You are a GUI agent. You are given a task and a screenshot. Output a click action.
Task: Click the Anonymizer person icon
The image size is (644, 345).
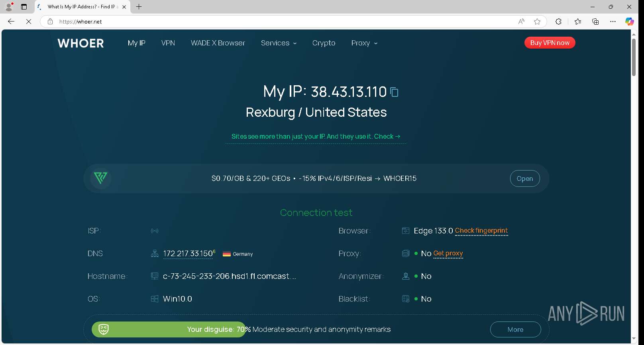[406, 276]
